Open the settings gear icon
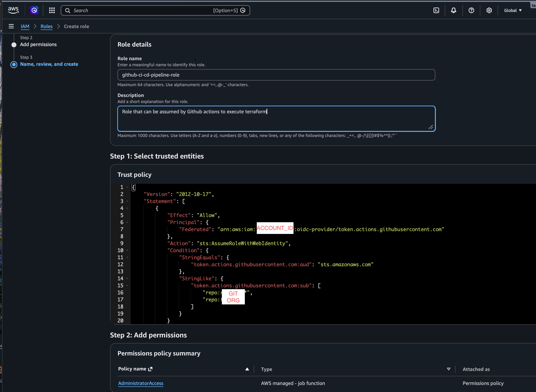The image size is (536, 392). pyautogui.click(x=489, y=11)
